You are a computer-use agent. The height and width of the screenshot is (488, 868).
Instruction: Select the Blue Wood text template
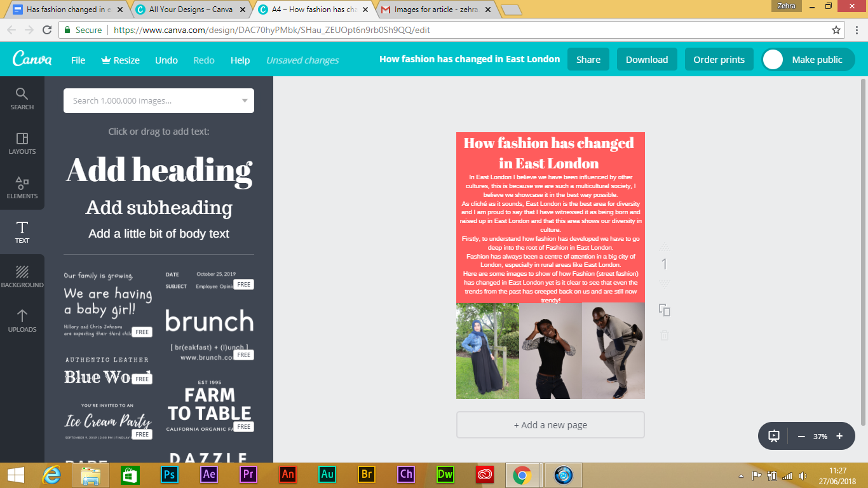[108, 370]
